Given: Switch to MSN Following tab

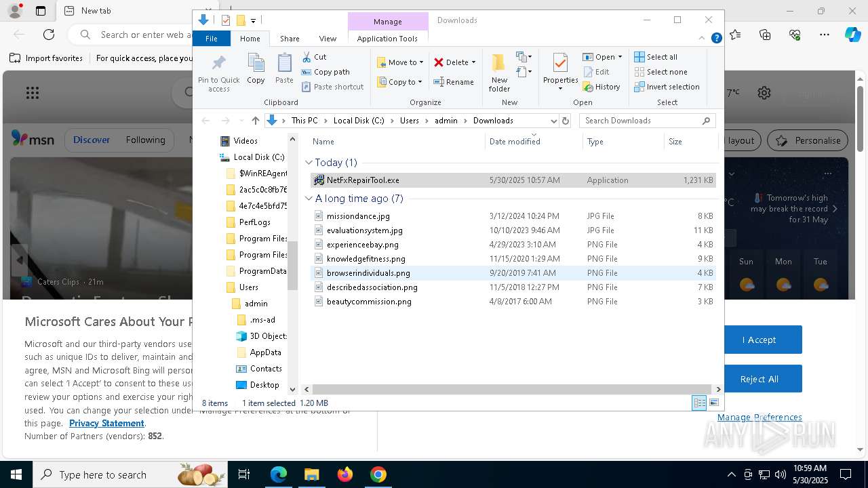Looking at the screenshot, I should (x=145, y=140).
